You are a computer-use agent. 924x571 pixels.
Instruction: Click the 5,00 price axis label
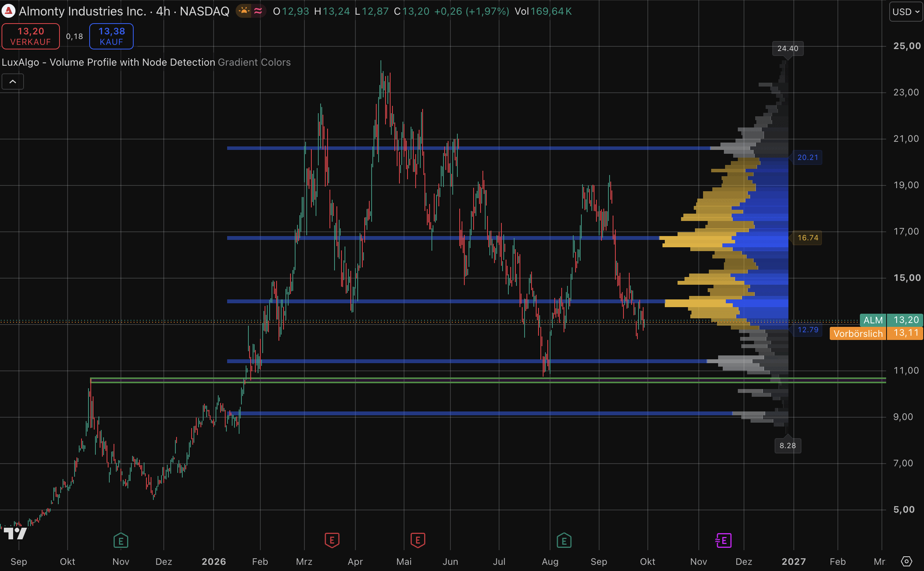pyautogui.click(x=904, y=510)
